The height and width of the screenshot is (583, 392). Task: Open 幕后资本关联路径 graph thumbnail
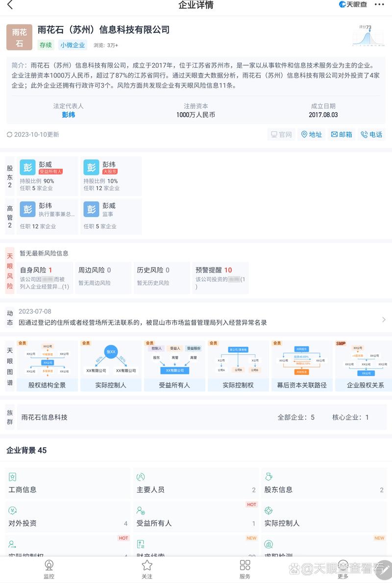pos(302,366)
